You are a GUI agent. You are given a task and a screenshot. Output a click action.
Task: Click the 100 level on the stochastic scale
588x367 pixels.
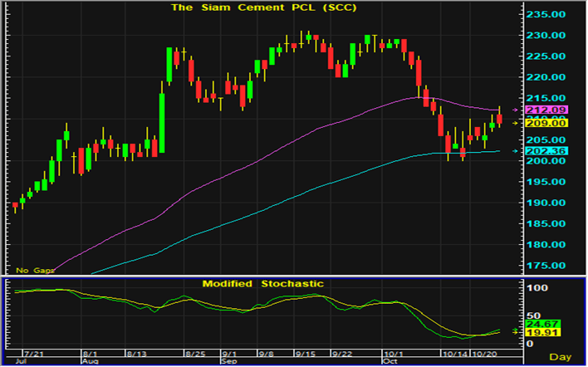click(x=540, y=287)
